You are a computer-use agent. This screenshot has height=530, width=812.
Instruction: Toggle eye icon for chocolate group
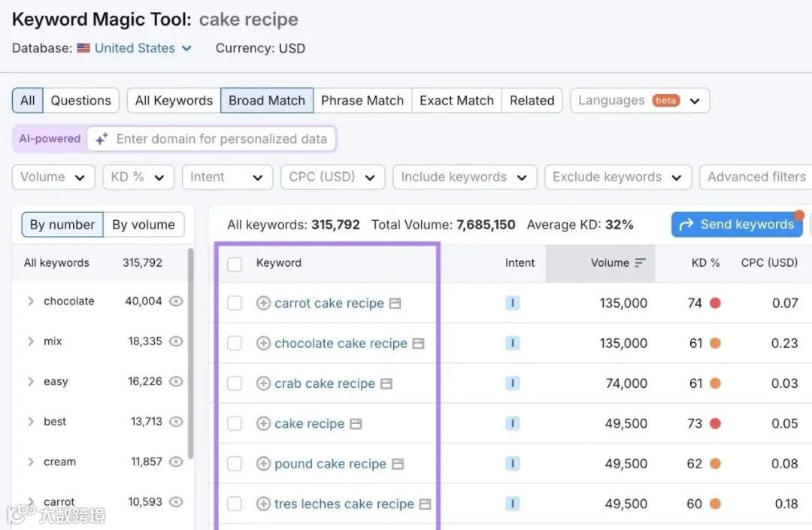(176, 301)
